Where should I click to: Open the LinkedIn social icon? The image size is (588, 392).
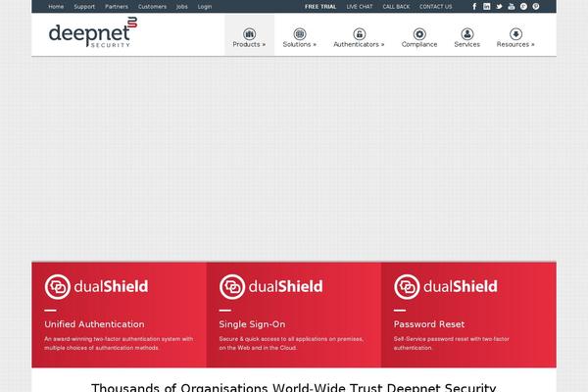(x=487, y=7)
